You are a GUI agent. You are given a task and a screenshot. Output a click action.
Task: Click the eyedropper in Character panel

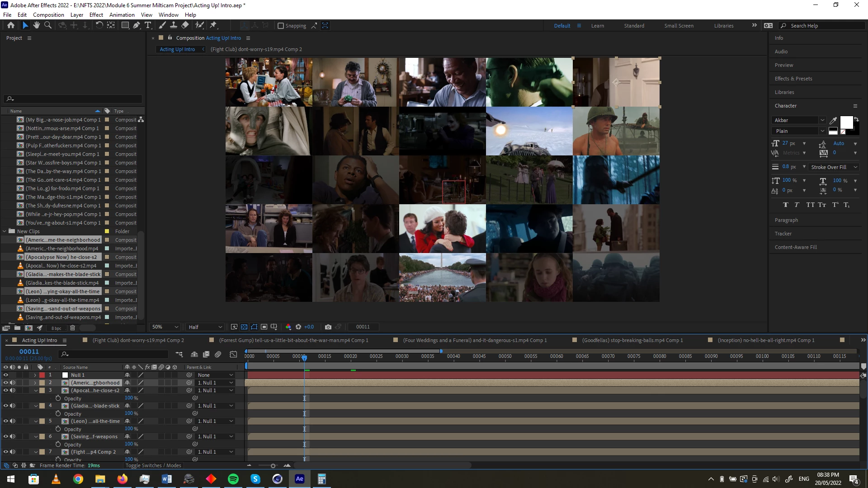point(833,121)
